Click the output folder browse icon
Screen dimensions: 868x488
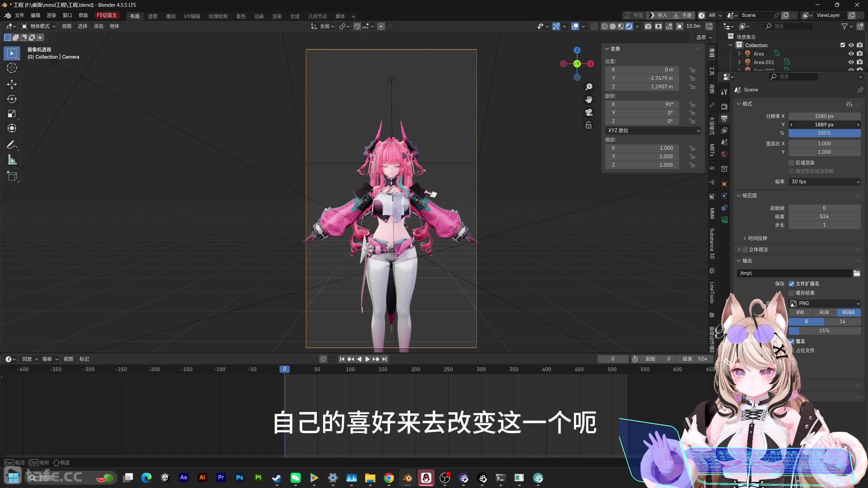pos(857,273)
